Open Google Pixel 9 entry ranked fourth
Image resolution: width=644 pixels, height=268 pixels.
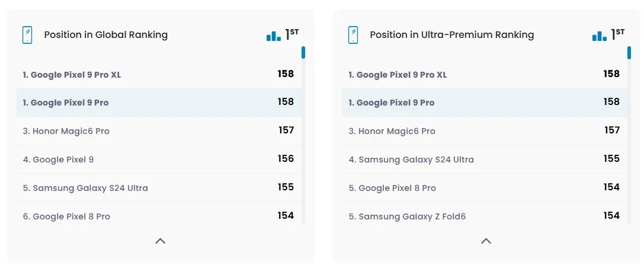[x=159, y=159]
